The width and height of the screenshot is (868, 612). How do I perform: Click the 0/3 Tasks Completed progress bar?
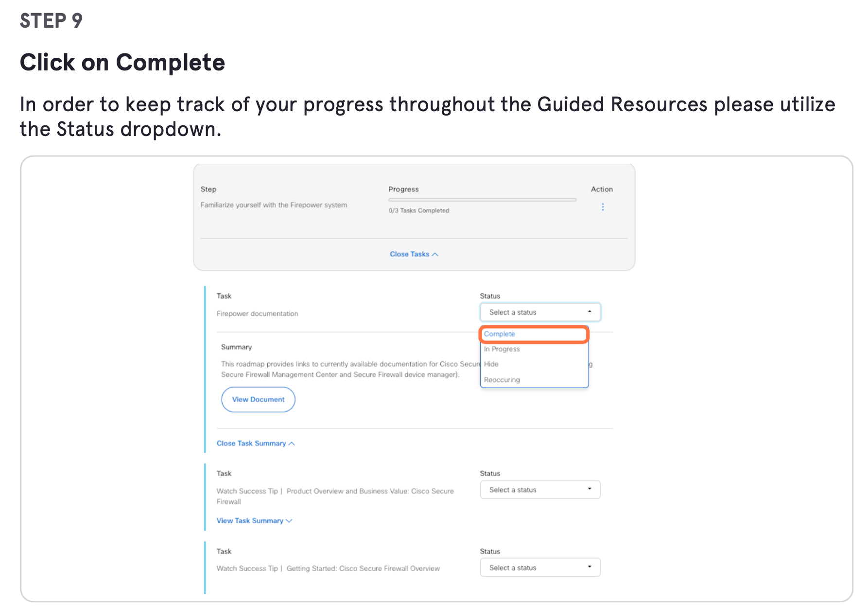pyautogui.click(x=482, y=199)
